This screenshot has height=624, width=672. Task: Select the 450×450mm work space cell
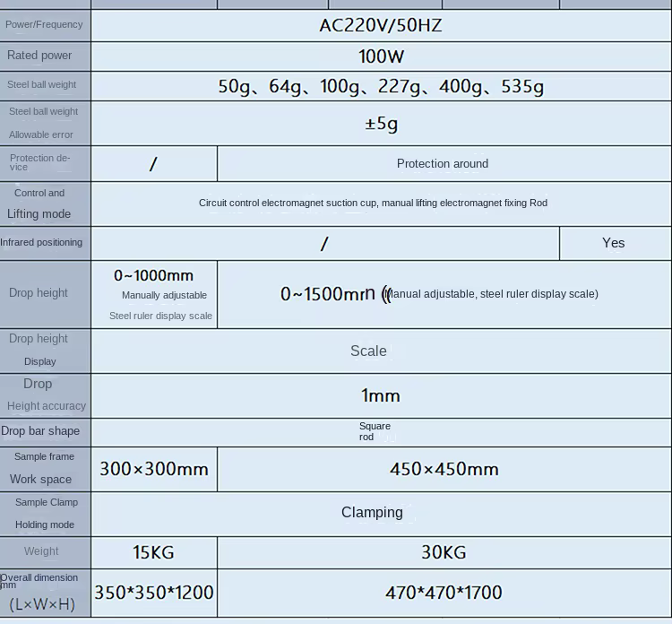[444, 469]
